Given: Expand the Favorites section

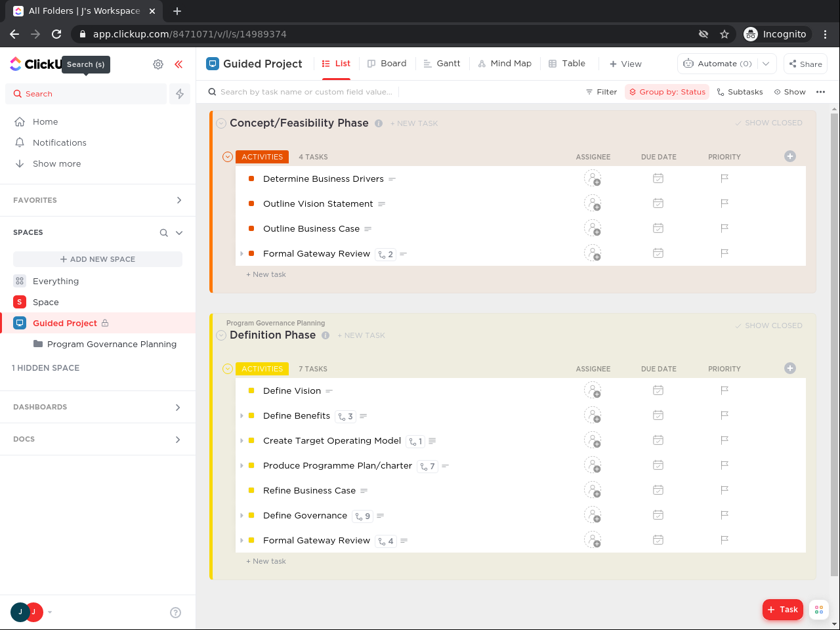Looking at the screenshot, I should click(178, 200).
